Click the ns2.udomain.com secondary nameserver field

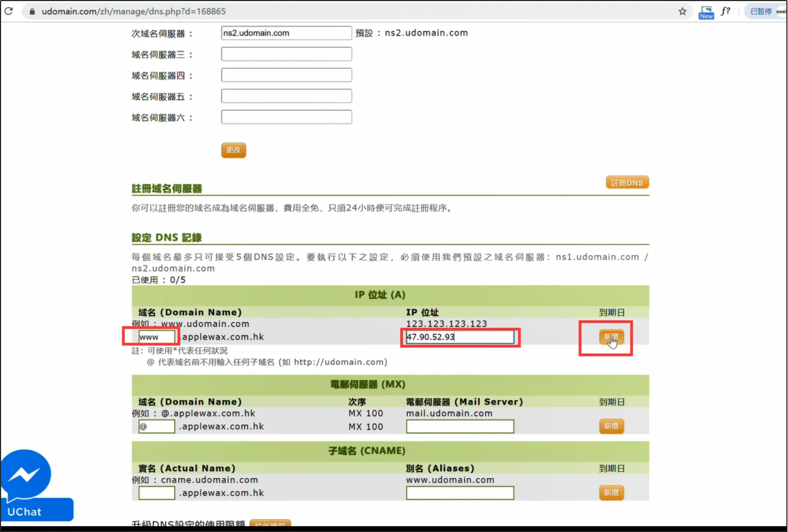pos(286,33)
